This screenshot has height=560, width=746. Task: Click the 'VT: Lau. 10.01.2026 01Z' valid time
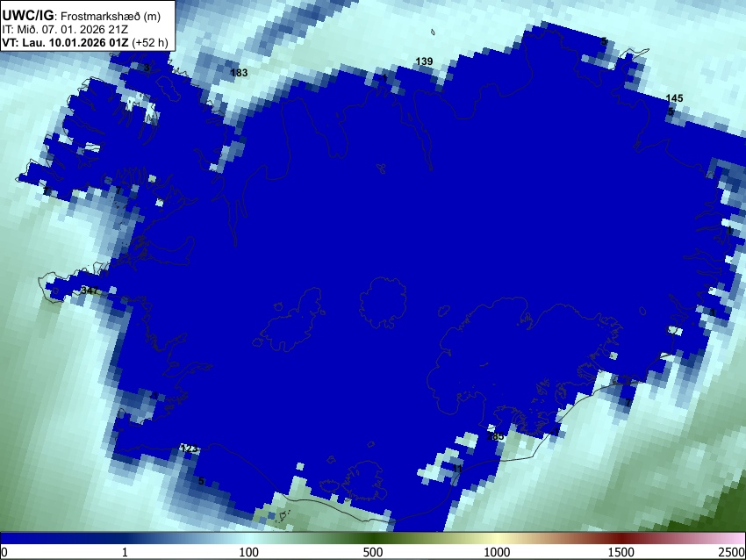coord(65,42)
